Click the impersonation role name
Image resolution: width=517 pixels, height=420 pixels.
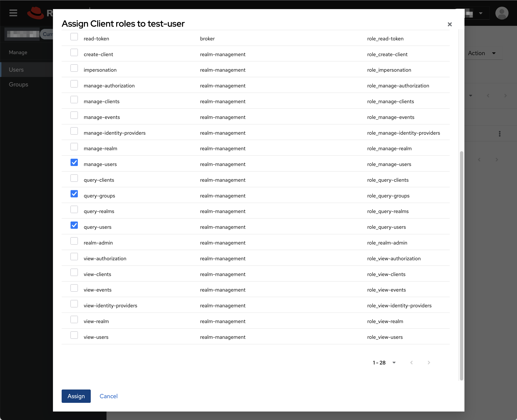[x=100, y=70]
